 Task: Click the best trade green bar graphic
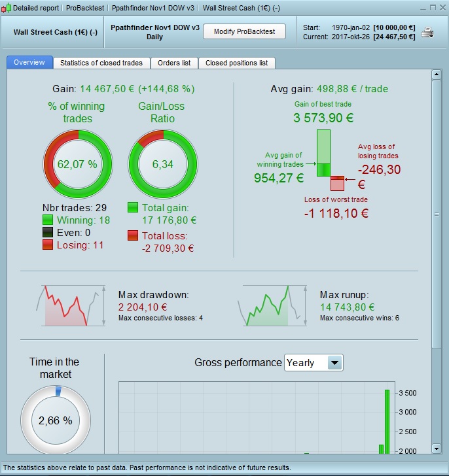tap(323, 153)
